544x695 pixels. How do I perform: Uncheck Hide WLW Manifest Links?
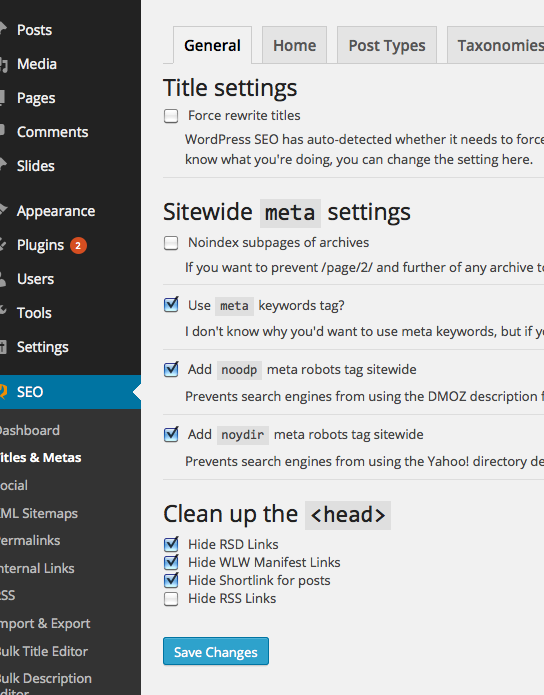point(171,562)
